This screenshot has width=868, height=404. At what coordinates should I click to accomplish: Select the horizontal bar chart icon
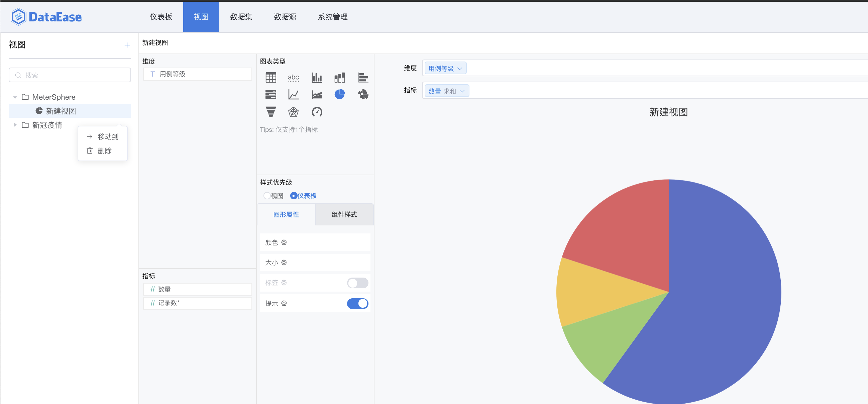pos(363,78)
